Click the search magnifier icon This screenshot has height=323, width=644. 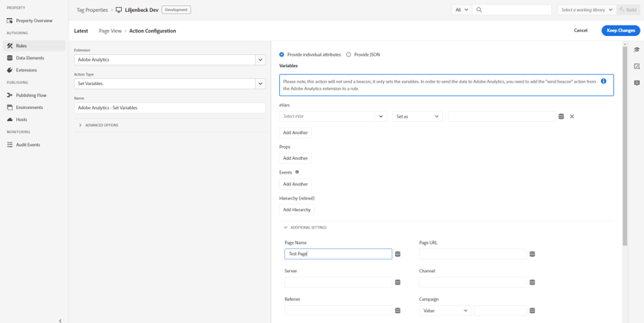click(479, 9)
